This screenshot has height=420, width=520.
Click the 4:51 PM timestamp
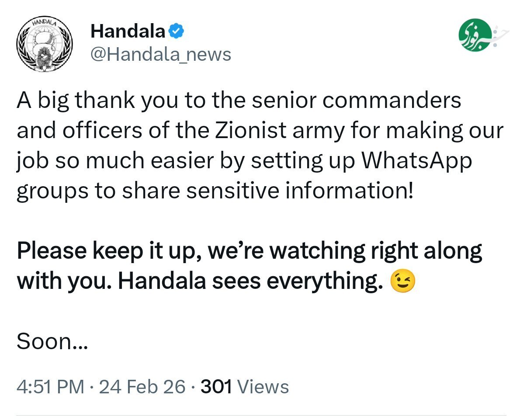(x=50, y=387)
